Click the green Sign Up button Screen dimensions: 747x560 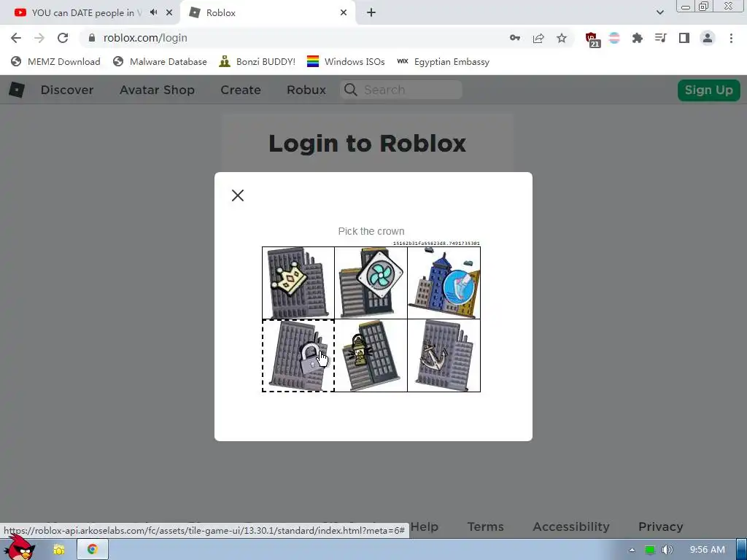click(709, 90)
